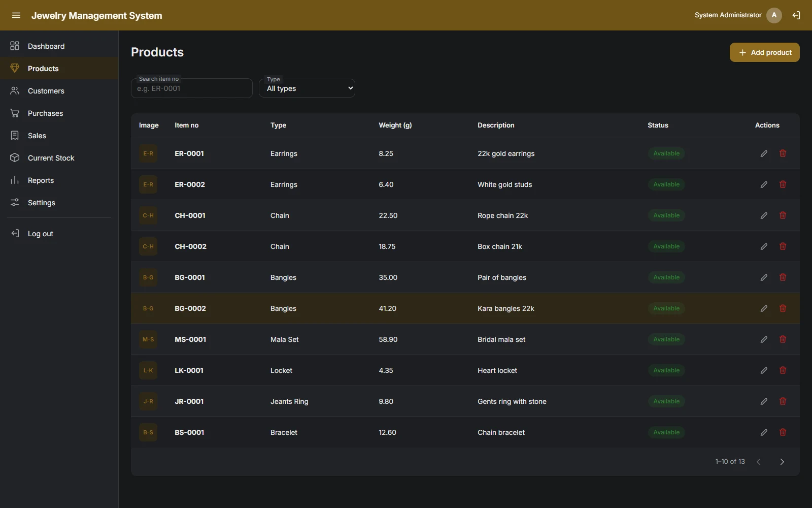Edit product BS-0001 with pencil icon
The width and height of the screenshot is (812, 508).
click(764, 432)
